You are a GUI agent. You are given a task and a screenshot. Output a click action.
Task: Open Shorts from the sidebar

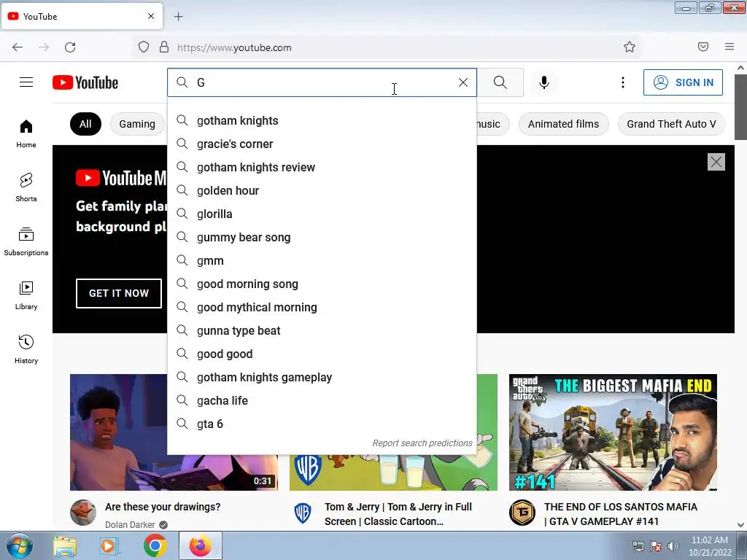(x=26, y=187)
